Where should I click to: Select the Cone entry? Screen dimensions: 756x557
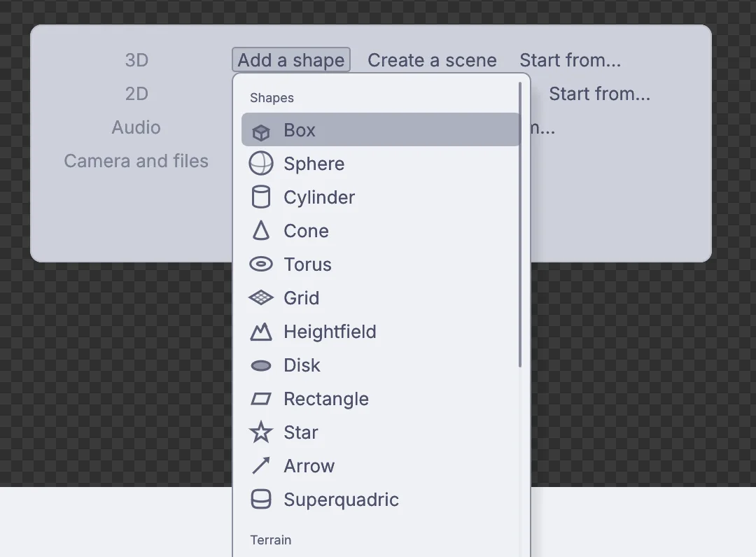pyautogui.click(x=381, y=231)
